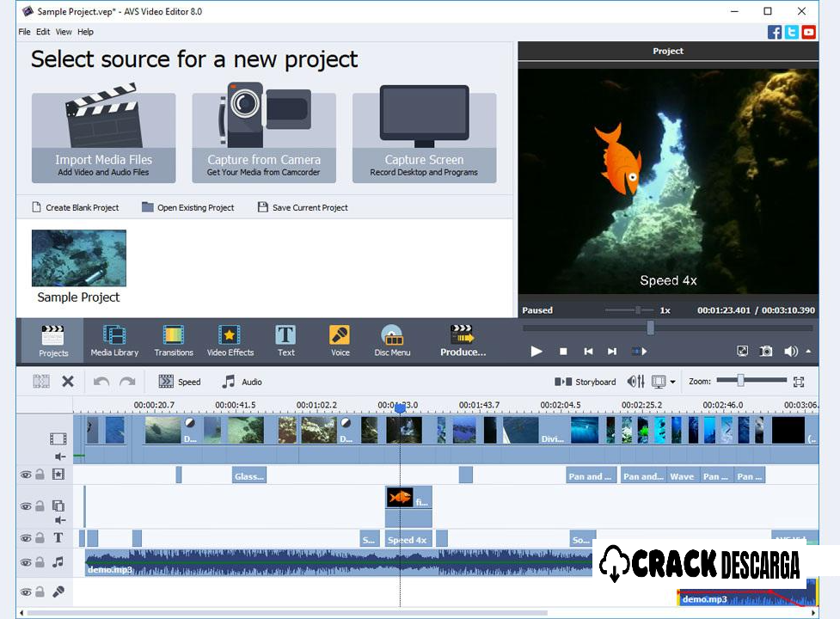Select the Transitions panel
Viewport: 840px width, 619px height.
[174, 340]
